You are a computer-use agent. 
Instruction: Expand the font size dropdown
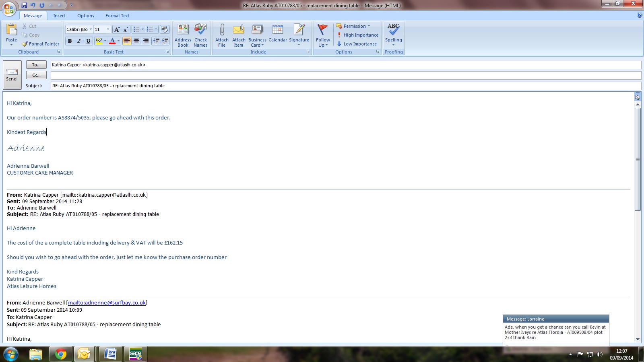coord(108,29)
